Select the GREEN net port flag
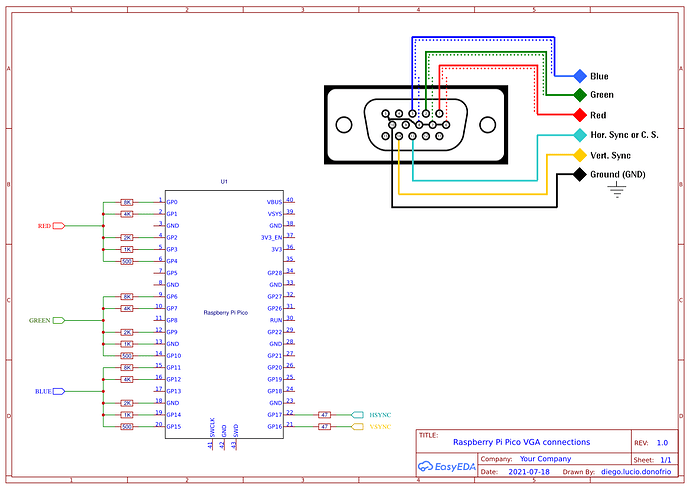This screenshot has height=488, width=690. pos(59,320)
